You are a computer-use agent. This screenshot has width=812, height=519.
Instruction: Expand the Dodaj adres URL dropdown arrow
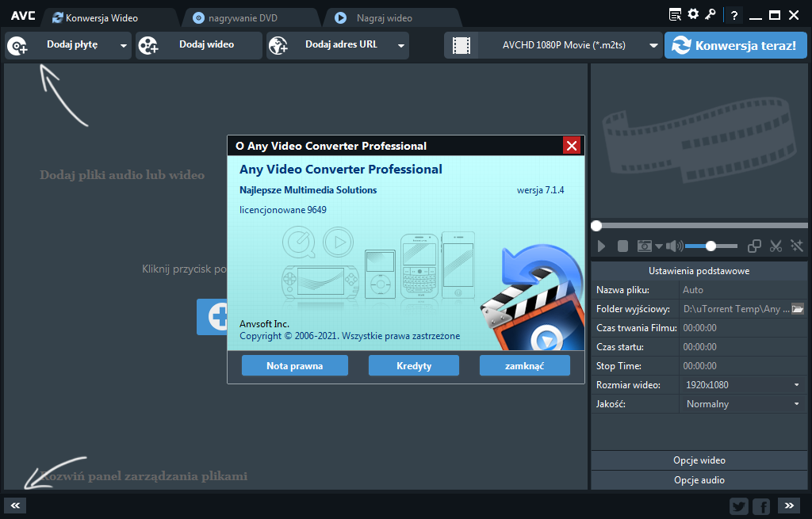(x=400, y=45)
